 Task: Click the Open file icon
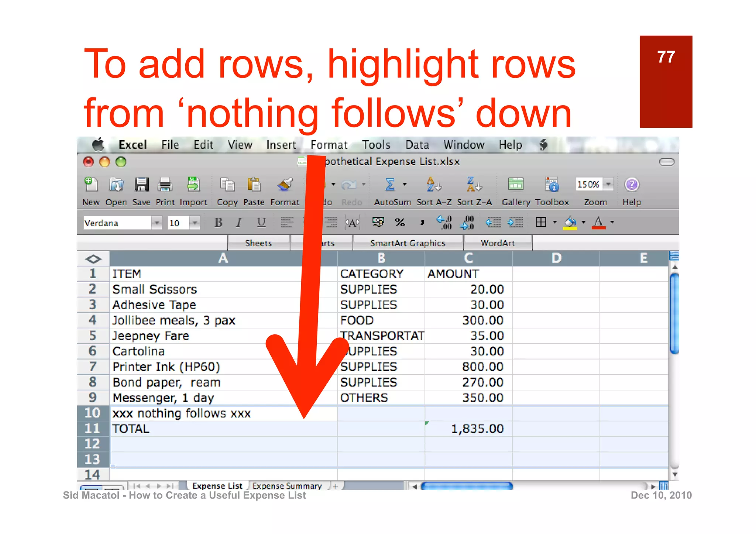click(116, 184)
